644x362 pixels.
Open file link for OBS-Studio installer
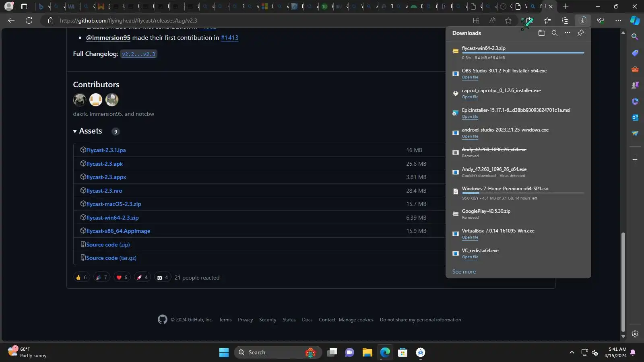[470, 77]
